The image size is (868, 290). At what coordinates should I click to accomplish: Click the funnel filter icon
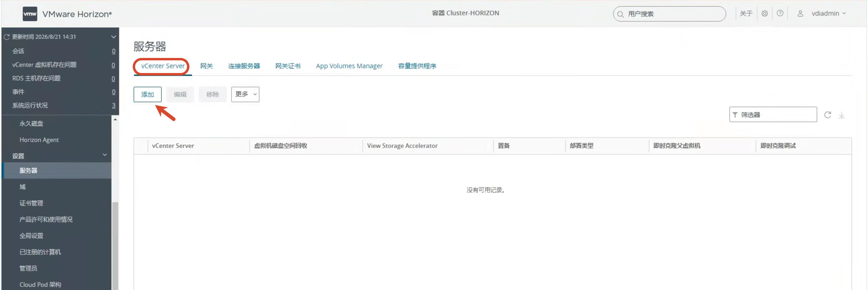(x=735, y=115)
